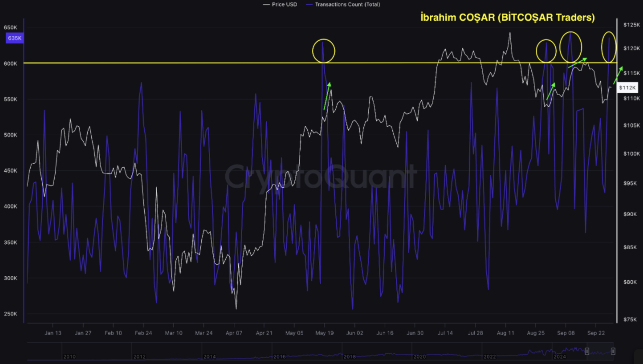643x364 pixels.
Task: Click the 2020 marker in the navigator timeline
Action: (x=419, y=356)
